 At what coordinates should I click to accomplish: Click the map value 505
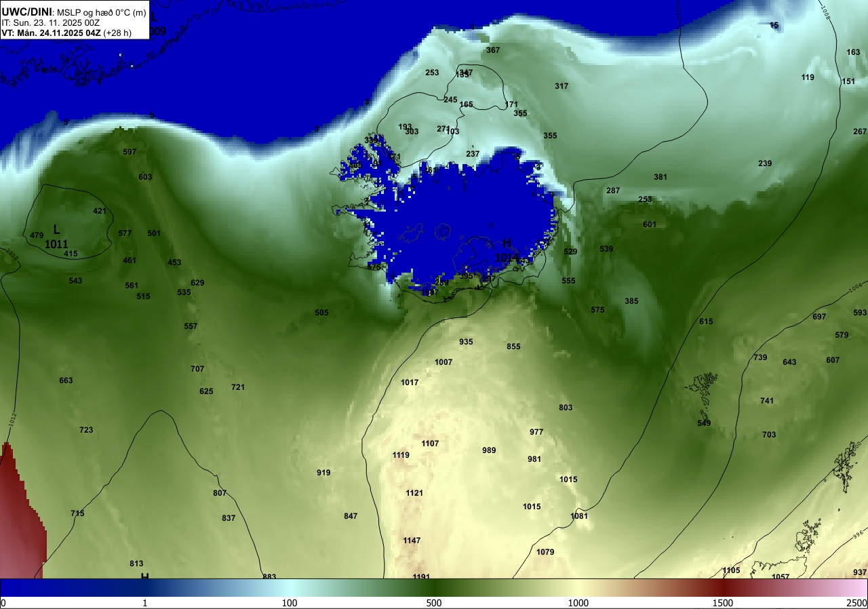(x=321, y=313)
